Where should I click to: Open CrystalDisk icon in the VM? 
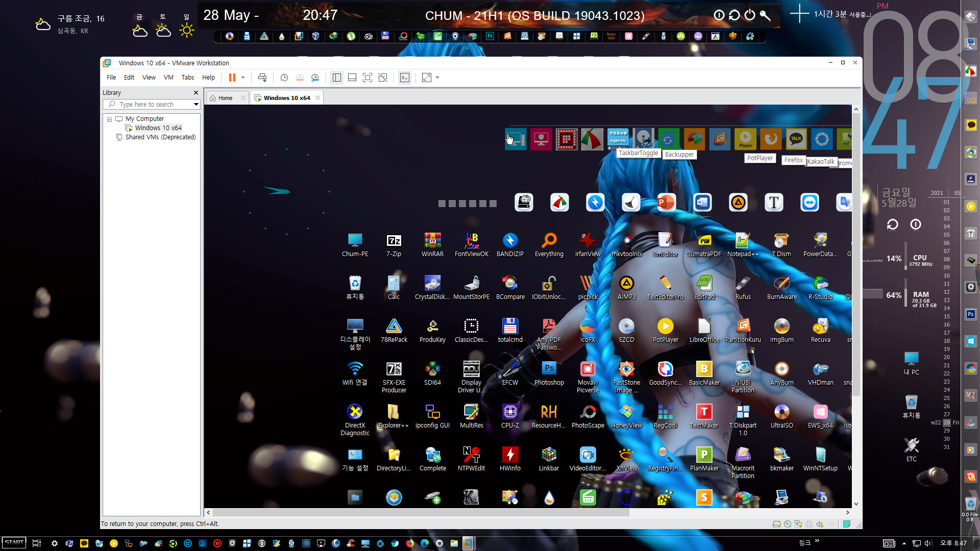[x=432, y=287]
